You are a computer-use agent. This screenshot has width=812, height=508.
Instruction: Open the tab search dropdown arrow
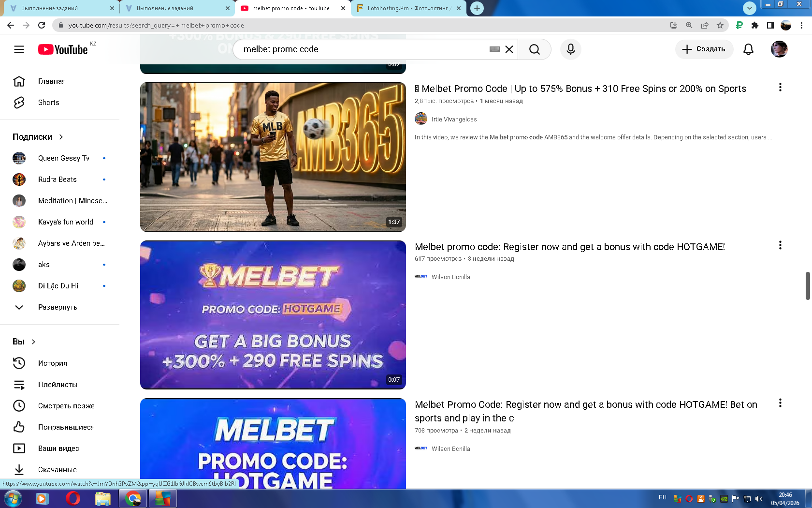pos(749,8)
